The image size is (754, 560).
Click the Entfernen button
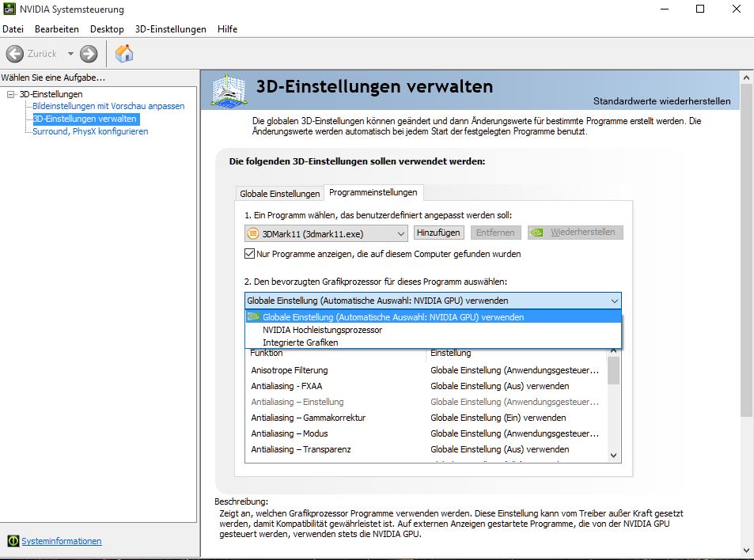click(495, 233)
